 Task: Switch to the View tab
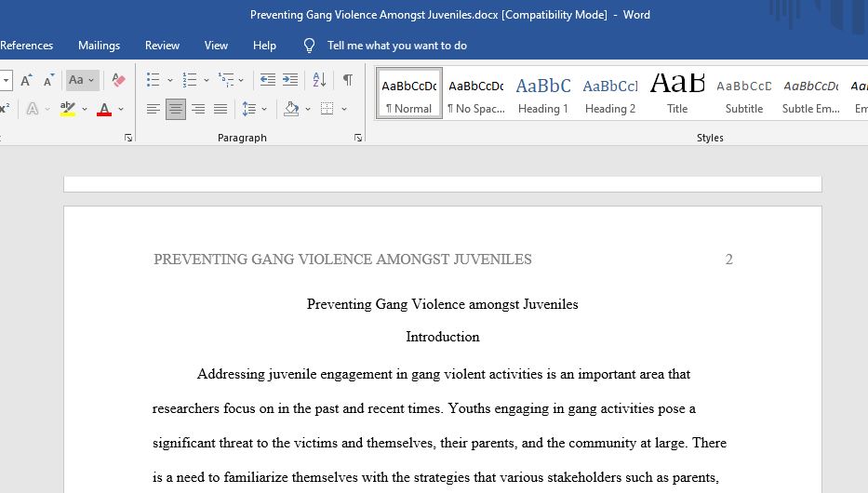(x=216, y=46)
